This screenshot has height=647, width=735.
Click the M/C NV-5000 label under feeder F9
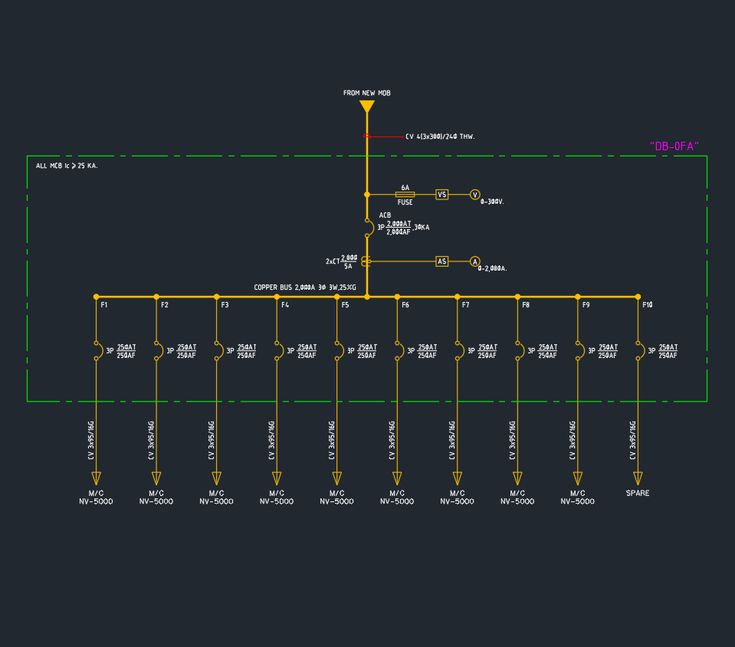578,497
